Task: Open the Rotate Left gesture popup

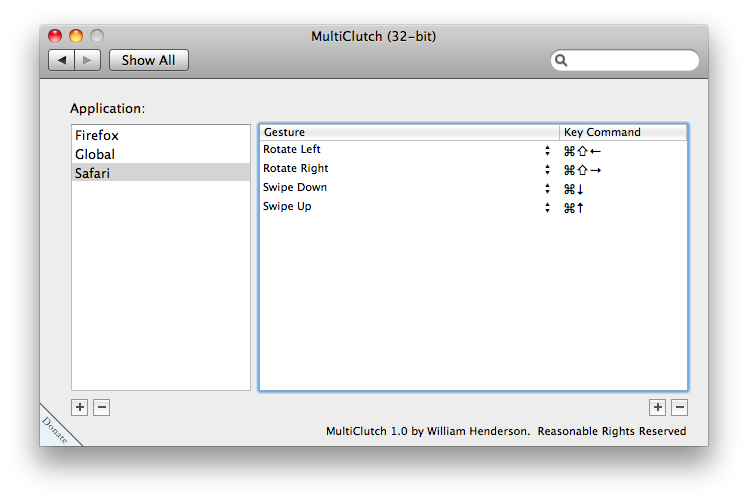Action: click(x=547, y=151)
